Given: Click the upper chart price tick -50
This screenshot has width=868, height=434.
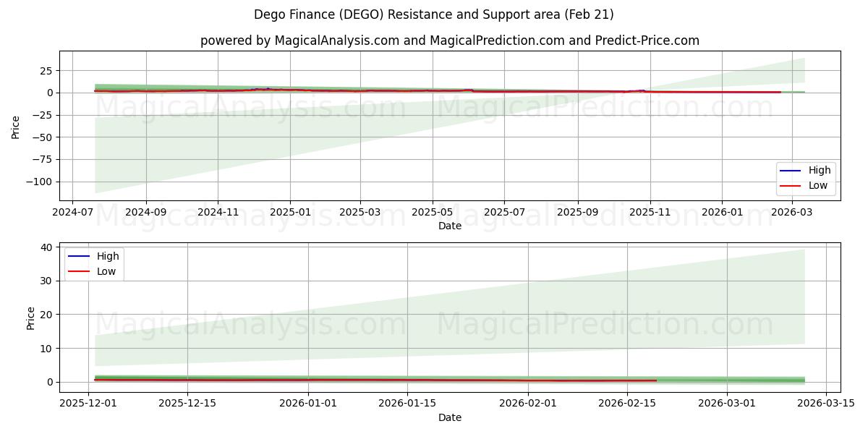Looking at the screenshot, I should click(43, 137).
